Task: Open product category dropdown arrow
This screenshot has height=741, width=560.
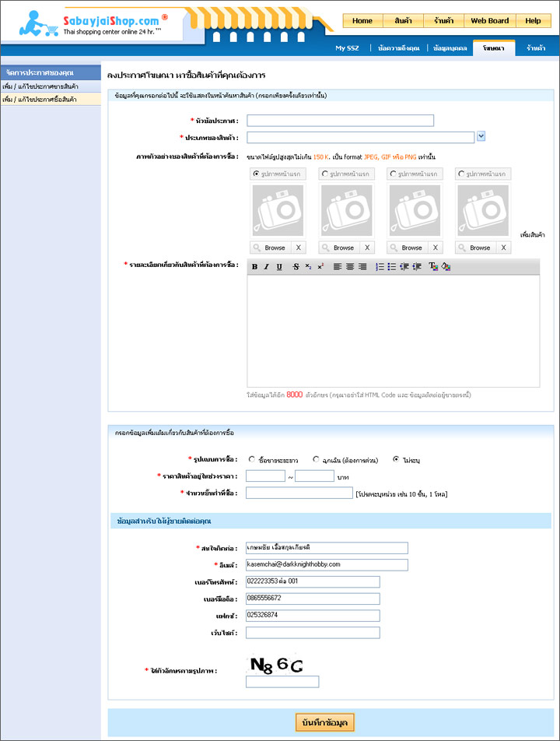Action: click(x=481, y=136)
